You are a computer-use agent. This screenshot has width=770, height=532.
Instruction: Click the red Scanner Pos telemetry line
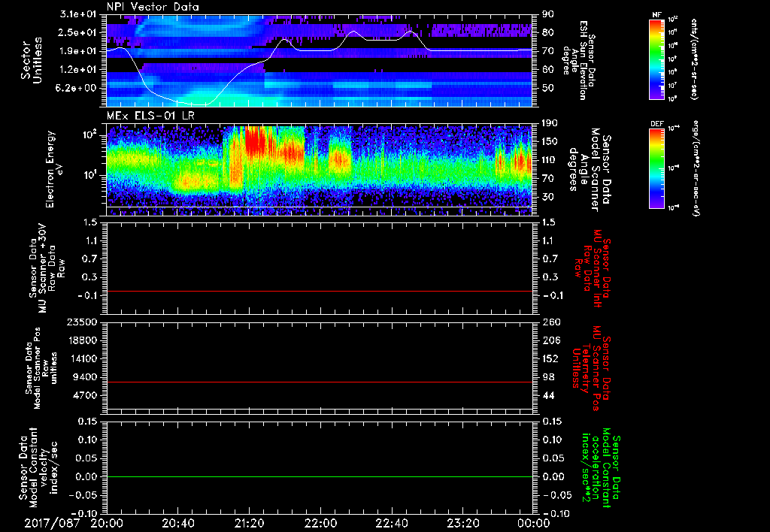point(319,382)
